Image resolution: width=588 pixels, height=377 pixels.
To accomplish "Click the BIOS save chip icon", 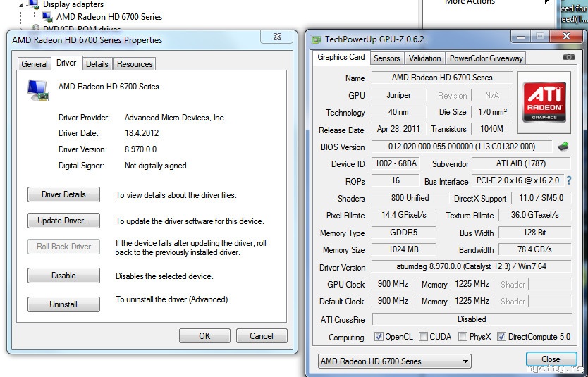I will point(563,146).
